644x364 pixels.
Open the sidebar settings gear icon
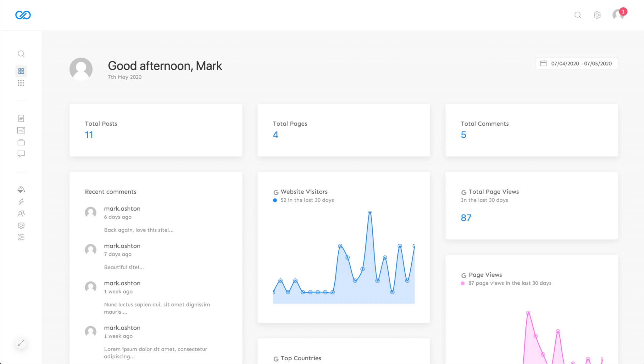pyautogui.click(x=21, y=225)
